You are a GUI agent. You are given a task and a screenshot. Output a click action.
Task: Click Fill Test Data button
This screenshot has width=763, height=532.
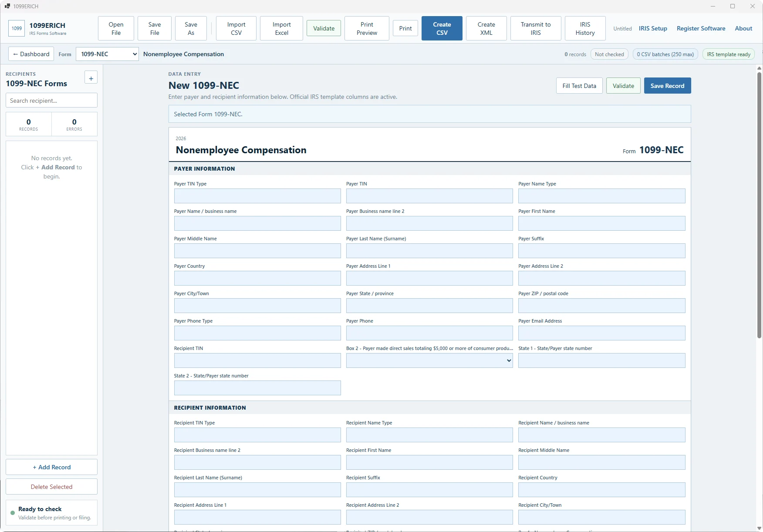[x=579, y=86]
